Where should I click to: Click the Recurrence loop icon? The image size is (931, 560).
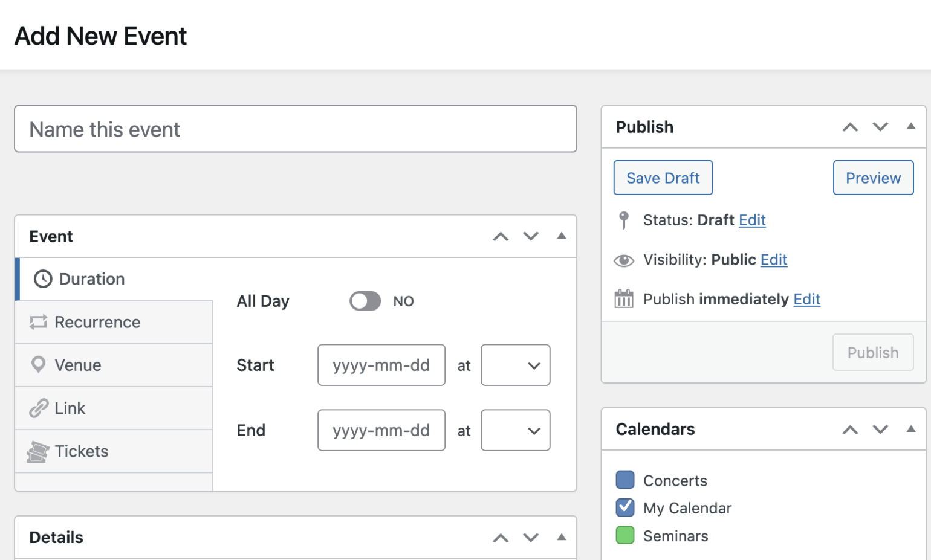coord(38,322)
